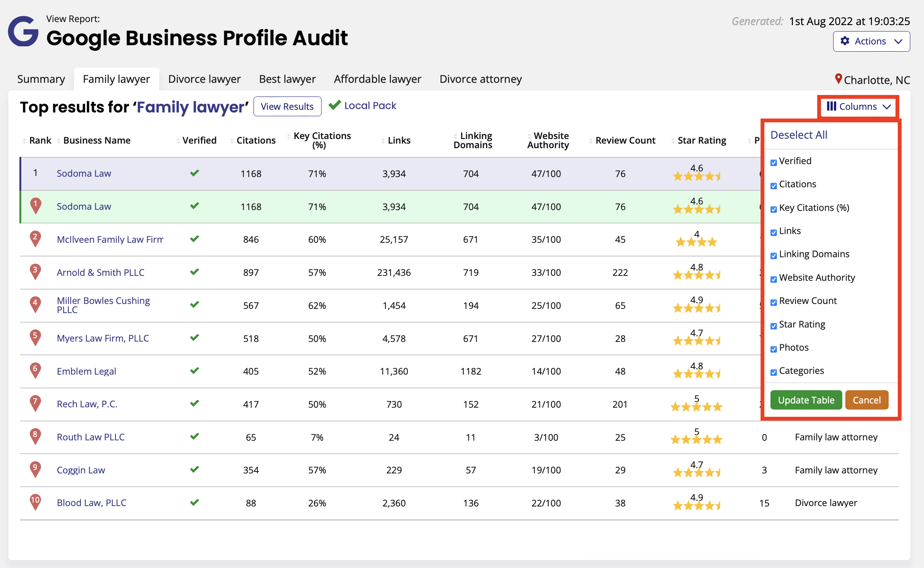Click the 14/100 website authority for Emblem Legal

click(546, 371)
